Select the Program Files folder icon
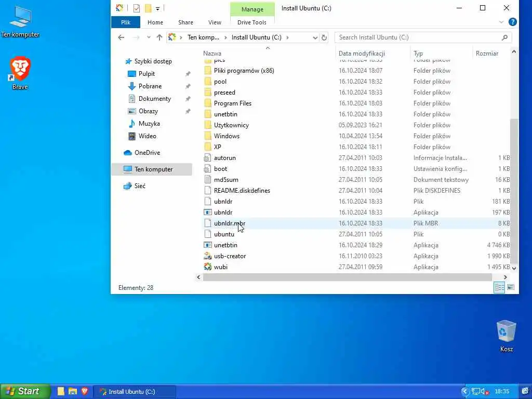Viewport: 532px width, 399px height. pos(208,103)
